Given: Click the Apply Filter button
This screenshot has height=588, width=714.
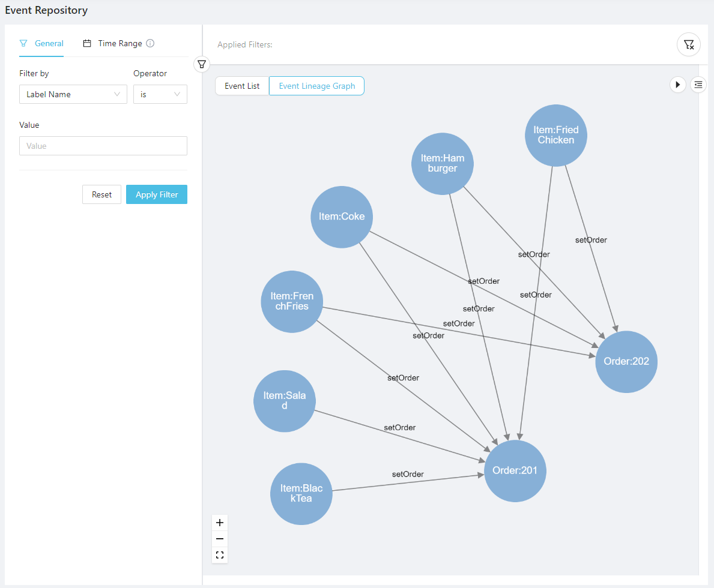Looking at the screenshot, I should tap(157, 194).
